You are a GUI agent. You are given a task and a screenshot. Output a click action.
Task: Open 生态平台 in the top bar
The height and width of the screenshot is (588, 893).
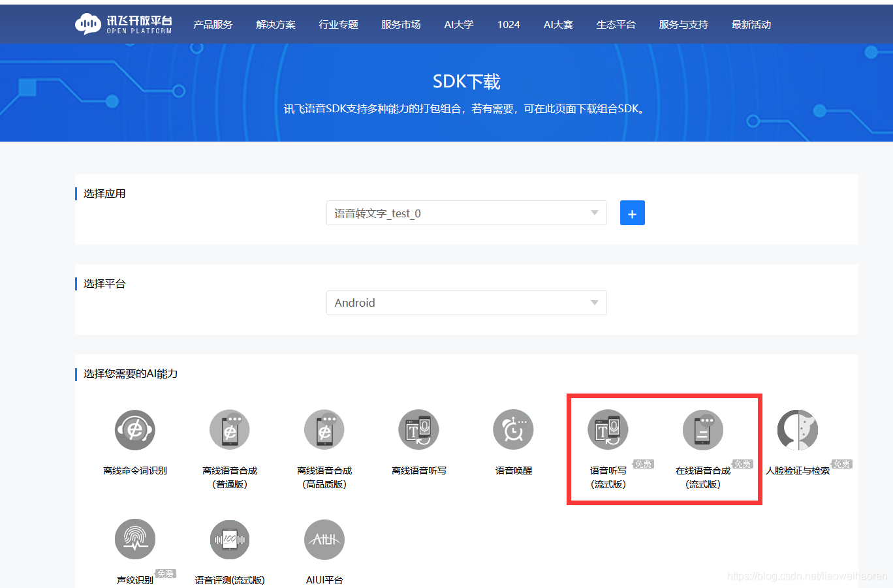tap(616, 25)
